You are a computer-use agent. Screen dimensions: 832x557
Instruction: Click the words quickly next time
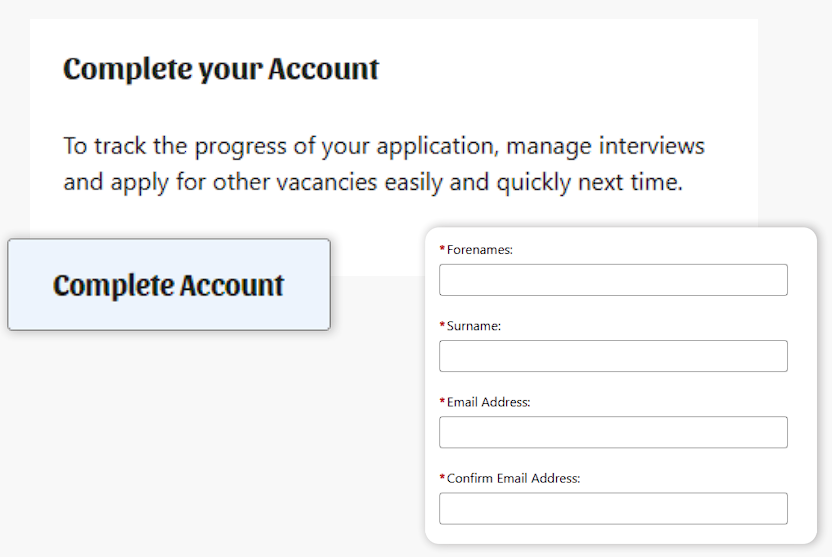click(x=590, y=182)
